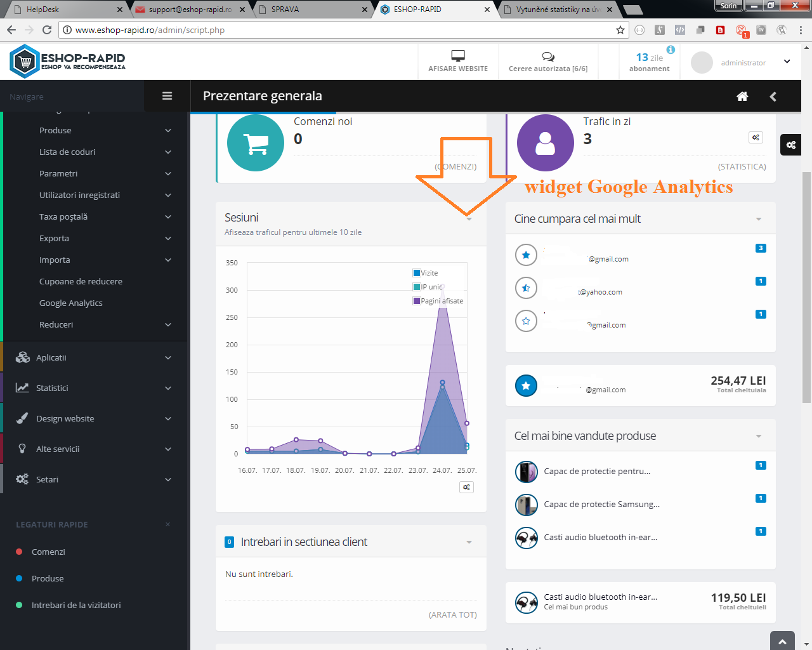Click the Design website brush icon
The height and width of the screenshot is (650, 812).
pyautogui.click(x=22, y=418)
